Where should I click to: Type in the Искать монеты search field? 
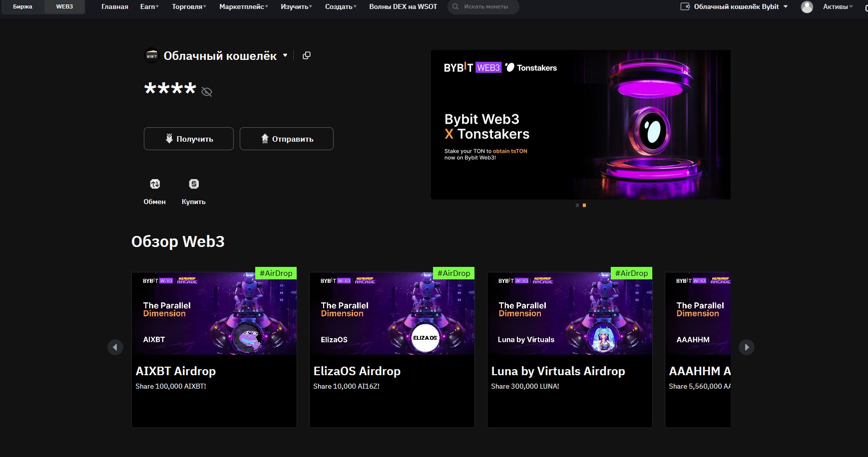point(487,7)
